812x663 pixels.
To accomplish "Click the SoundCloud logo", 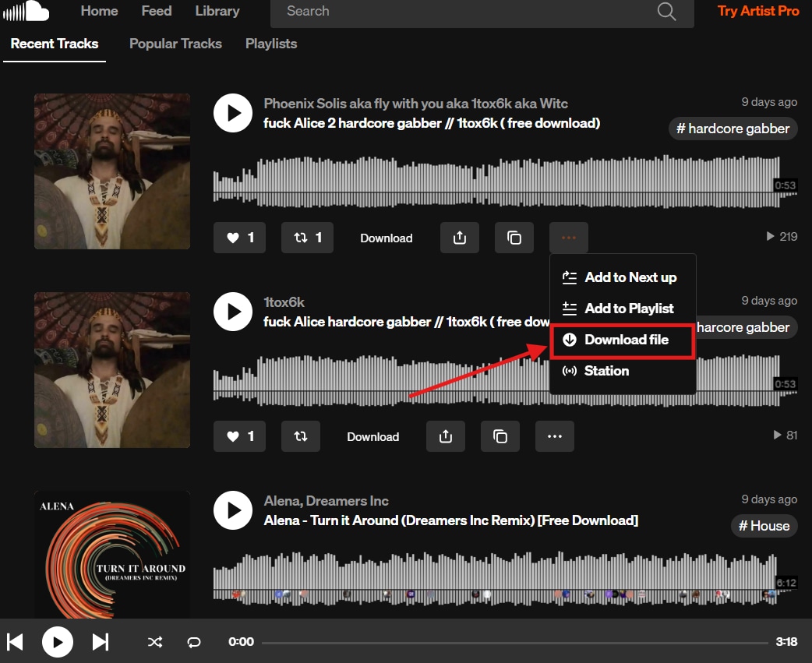I will 26,11.
